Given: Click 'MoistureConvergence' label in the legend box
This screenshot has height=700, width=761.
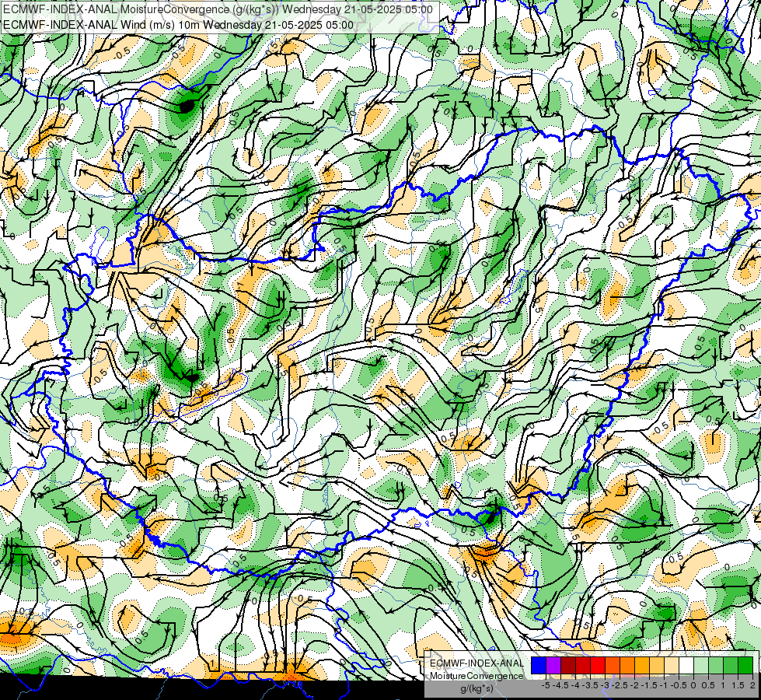Looking at the screenshot, I should click(476, 676).
